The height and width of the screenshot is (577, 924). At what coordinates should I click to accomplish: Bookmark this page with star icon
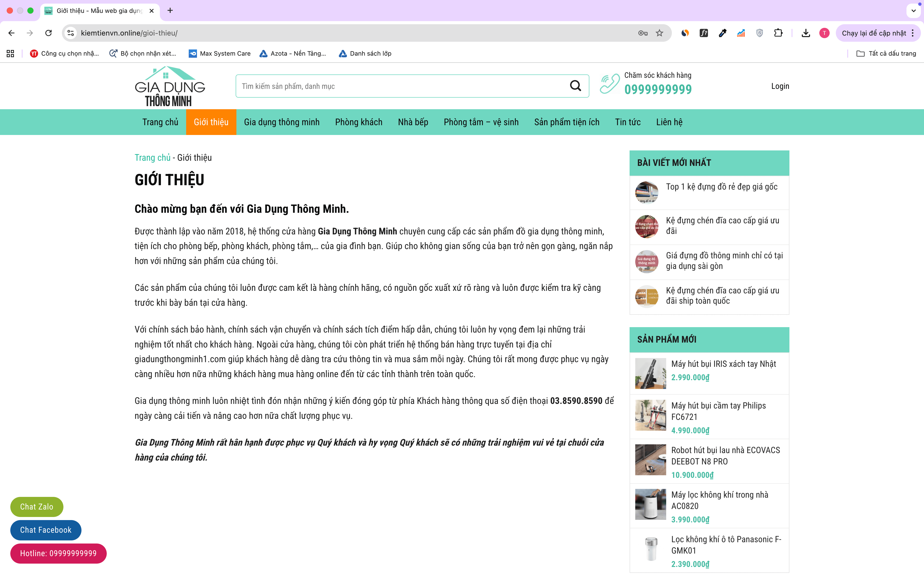(659, 33)
